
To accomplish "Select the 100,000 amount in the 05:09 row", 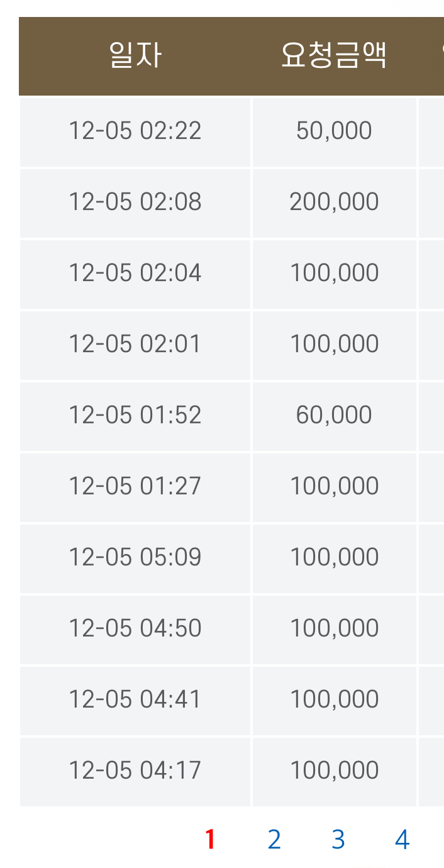I will (x=334, y=557).
